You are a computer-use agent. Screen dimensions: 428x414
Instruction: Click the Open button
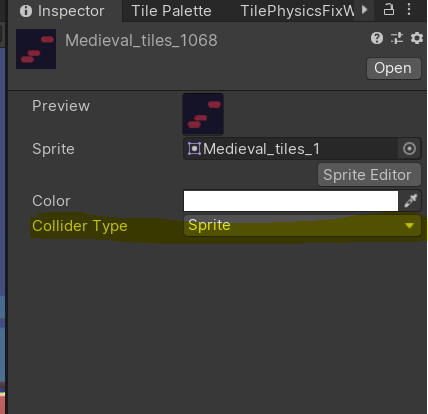click(394, 68)
